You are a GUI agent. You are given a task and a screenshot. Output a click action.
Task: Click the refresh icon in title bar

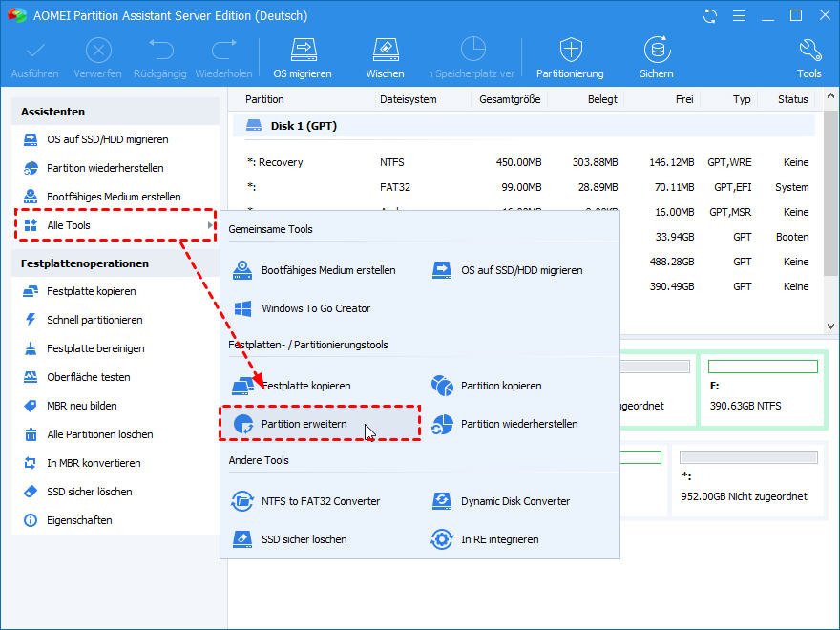[710, 16]
